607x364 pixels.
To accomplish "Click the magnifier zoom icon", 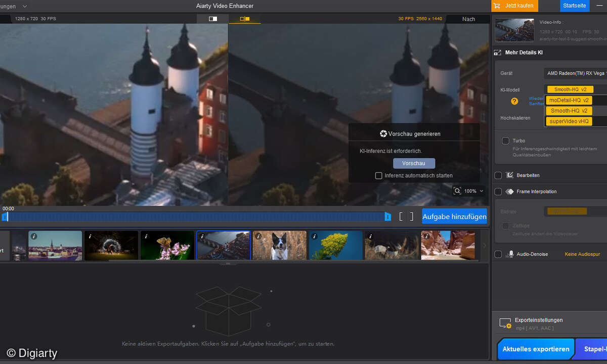I will click(x=458, y=191).
